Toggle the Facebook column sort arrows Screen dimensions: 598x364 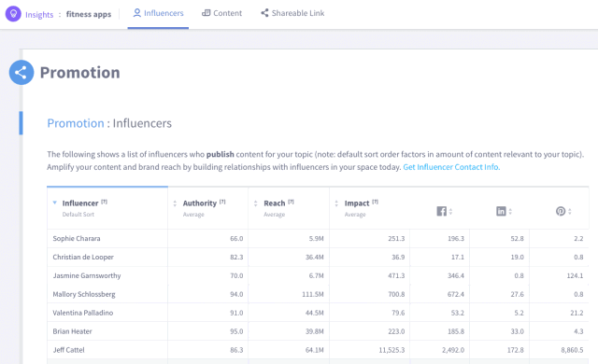450,211
